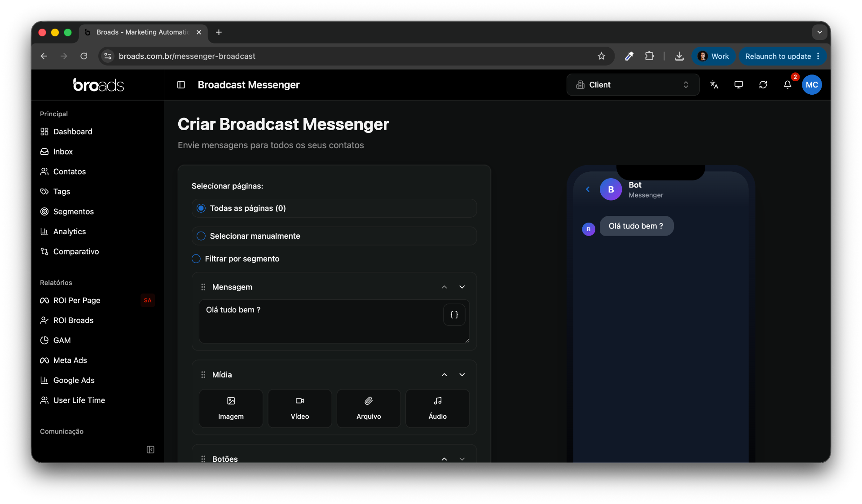The width and height of the screenshot is (862, 504).
Task: Open the Client selector dropdown
Action: 633,85
